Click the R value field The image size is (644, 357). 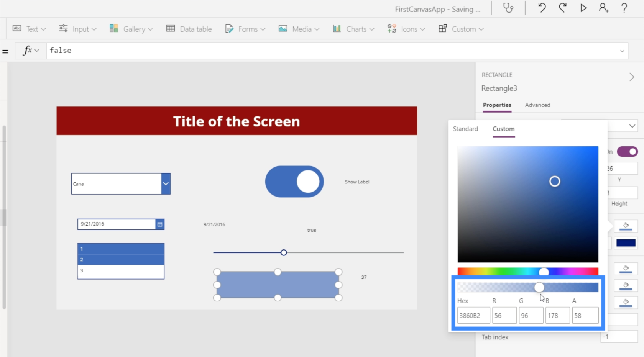coord(504,316)
